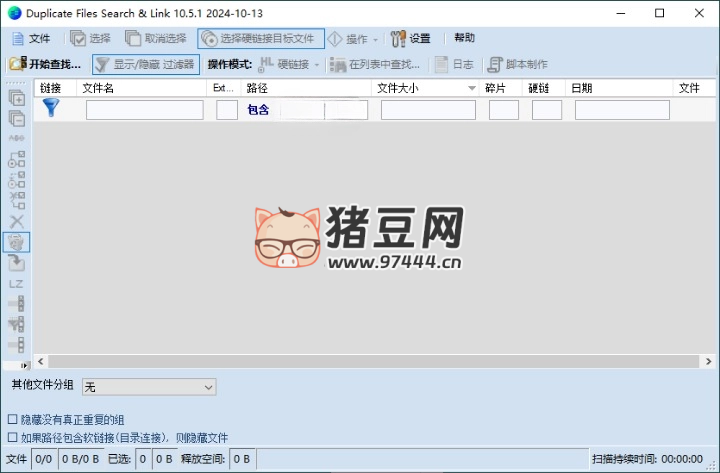Click the ABC rename sidebar icon
The height and width of the screenshot is (473, 720).
pyautogui.click(x=17, y=139)
